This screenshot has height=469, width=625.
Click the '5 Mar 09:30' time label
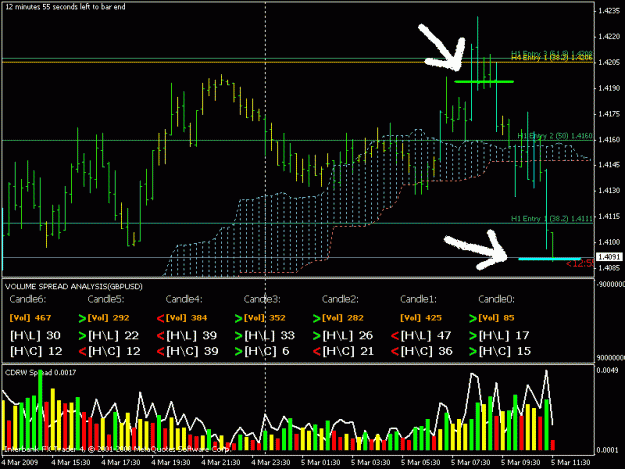(x=520, y=463)
